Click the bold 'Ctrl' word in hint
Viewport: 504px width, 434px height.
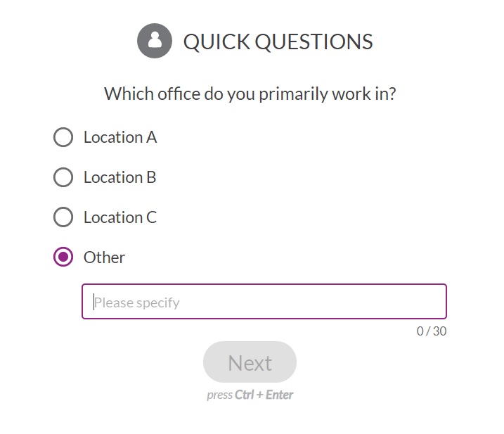click(x=245, y=395)
